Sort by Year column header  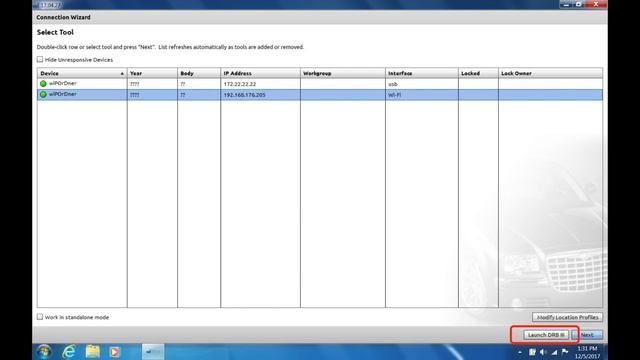tap(152, 73)
